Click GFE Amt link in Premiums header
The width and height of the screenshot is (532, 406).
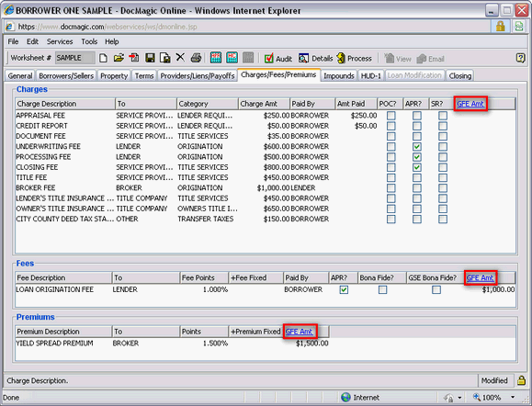click(x=299, y=332)
